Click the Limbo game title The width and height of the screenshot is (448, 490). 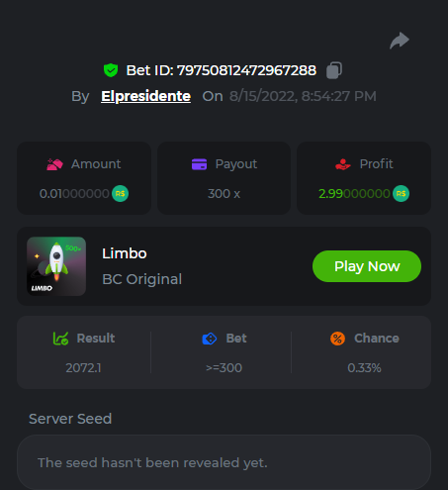click(x=125, y=253)
